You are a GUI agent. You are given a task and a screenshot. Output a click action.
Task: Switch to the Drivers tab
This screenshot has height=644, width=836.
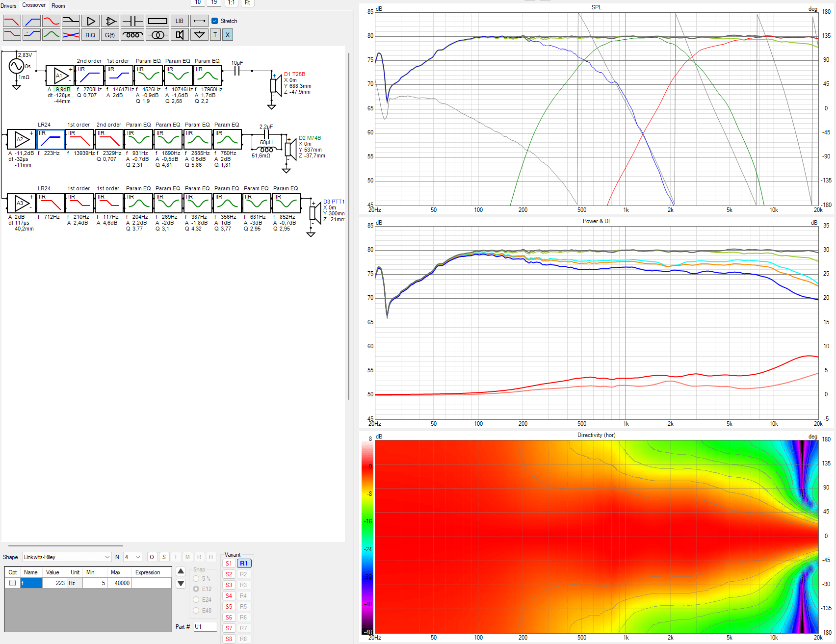point(8,6)
